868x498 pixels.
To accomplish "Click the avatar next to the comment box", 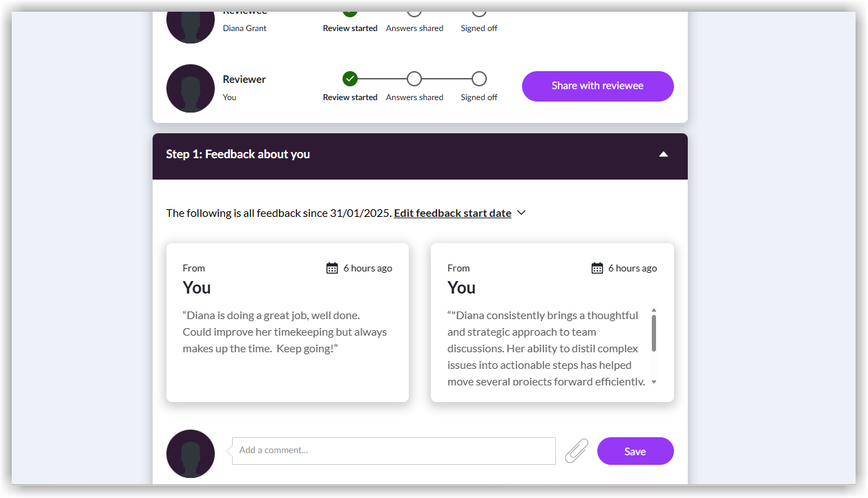I will pyautogui.click(x=191, y=454).
